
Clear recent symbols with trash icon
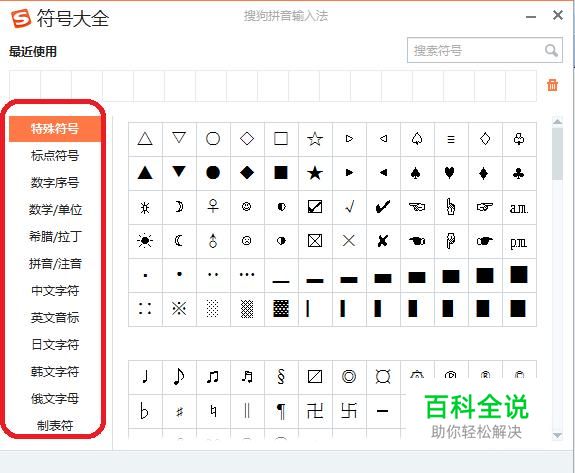552,85
